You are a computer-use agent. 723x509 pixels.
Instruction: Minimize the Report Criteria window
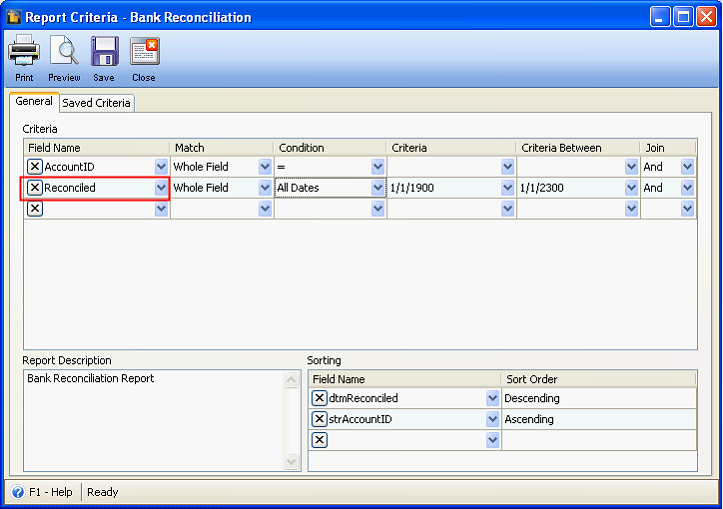click(x=660, y=17)
